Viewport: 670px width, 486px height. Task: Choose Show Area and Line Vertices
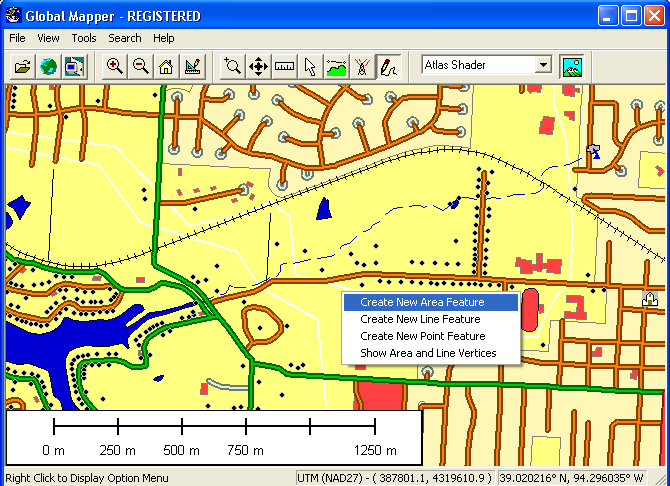tap(431, 353)
